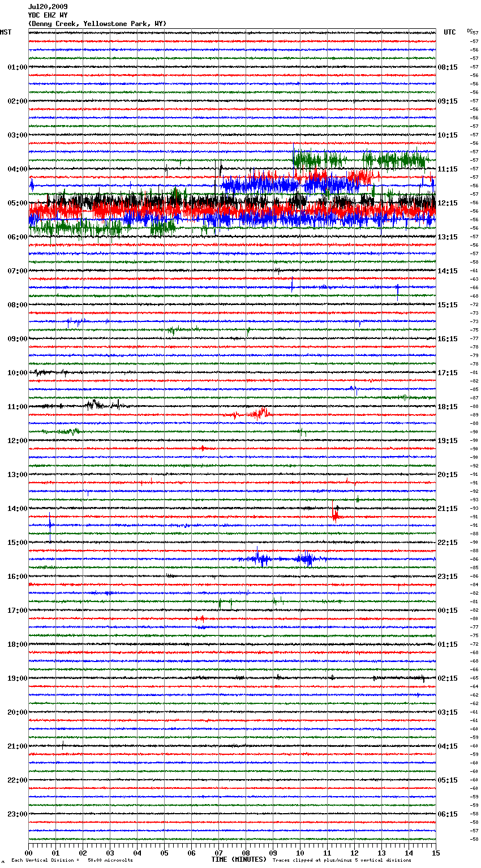Select the 05:00 MST time marker
Viewport: 481px width, 868px height.
pos(17,203)
